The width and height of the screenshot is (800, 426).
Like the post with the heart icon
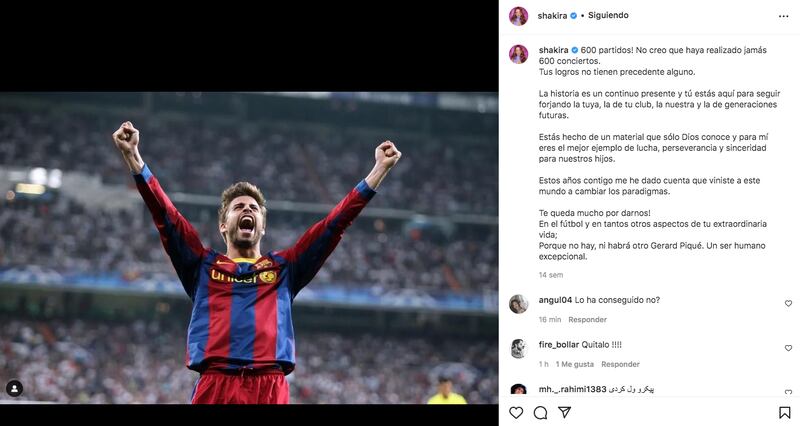[x=516, y=412]
